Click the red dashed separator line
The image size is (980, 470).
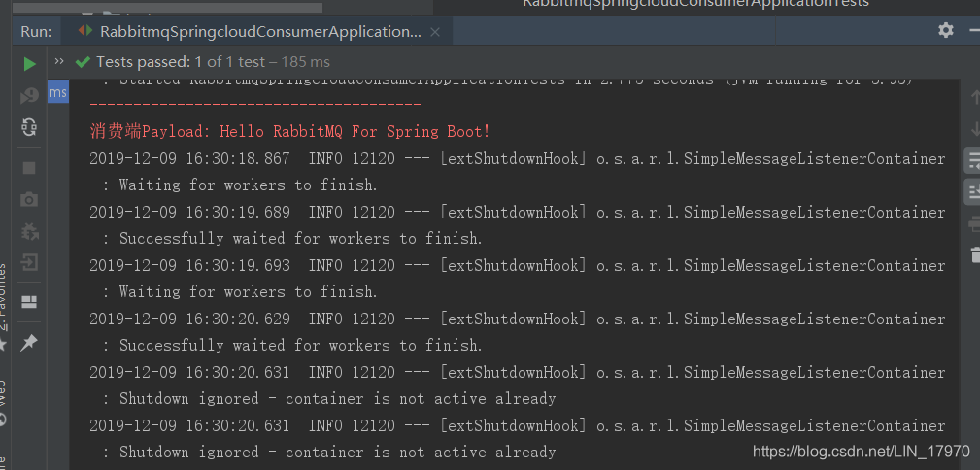pos(255,104)
